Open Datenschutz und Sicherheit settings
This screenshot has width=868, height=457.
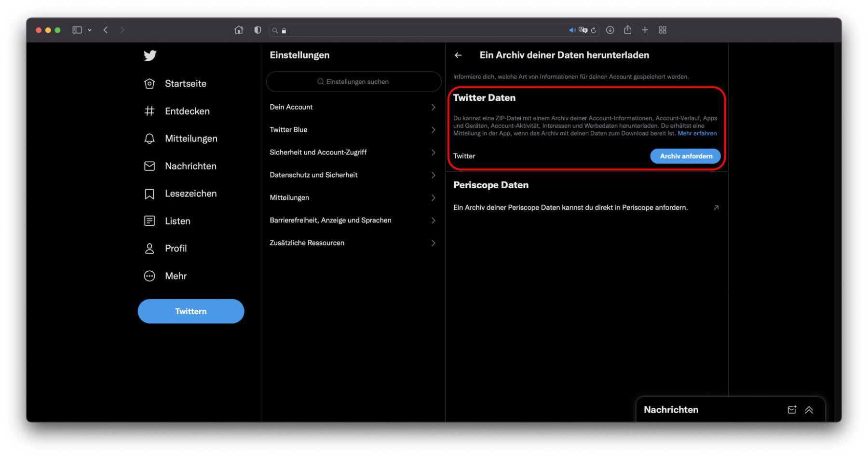tap(353, 175)
